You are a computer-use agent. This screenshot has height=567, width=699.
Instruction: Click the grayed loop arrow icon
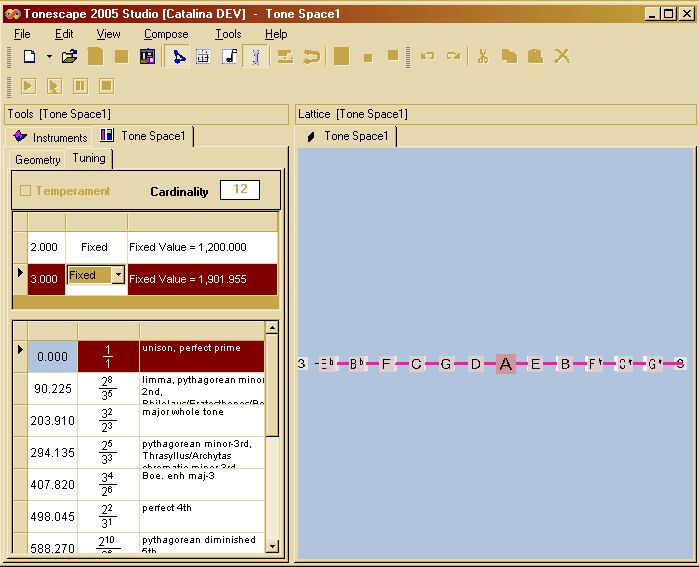click(311, 57)
